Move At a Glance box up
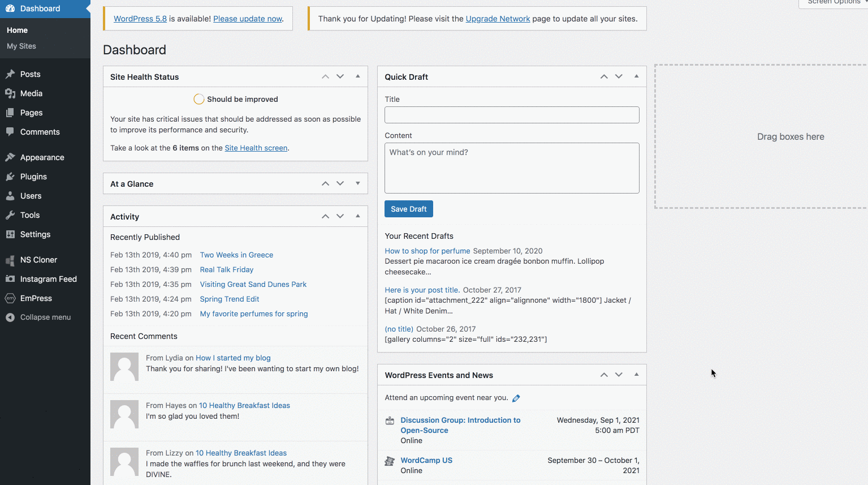The image size is (868, 485). (x=325, y=183)
